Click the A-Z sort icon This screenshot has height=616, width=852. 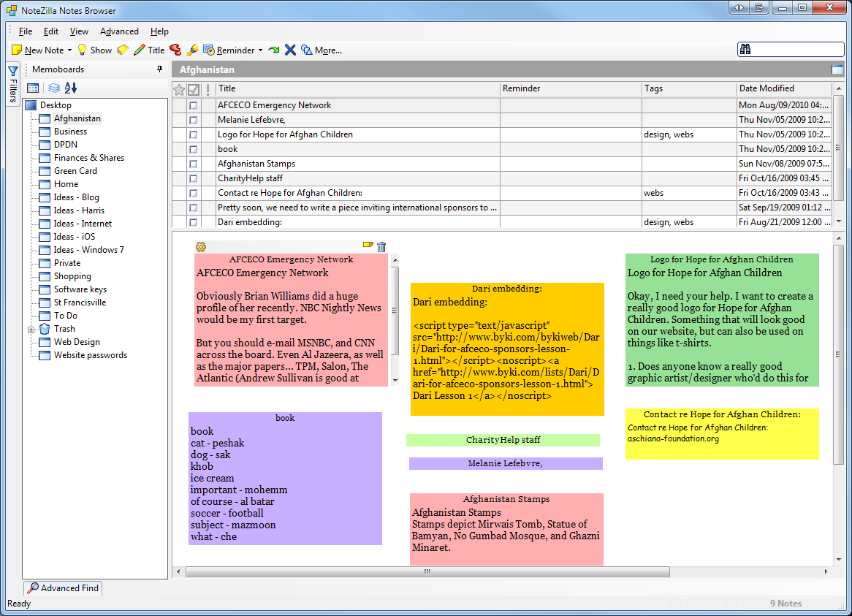pos(71,88)
